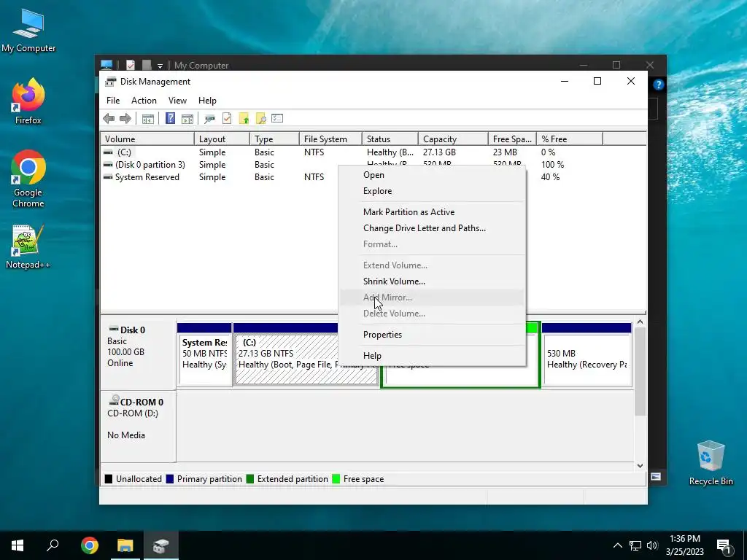Select the 530 MB Recovery partition block
This screenshot has height=560, width=747.
[x=587, y=355]
